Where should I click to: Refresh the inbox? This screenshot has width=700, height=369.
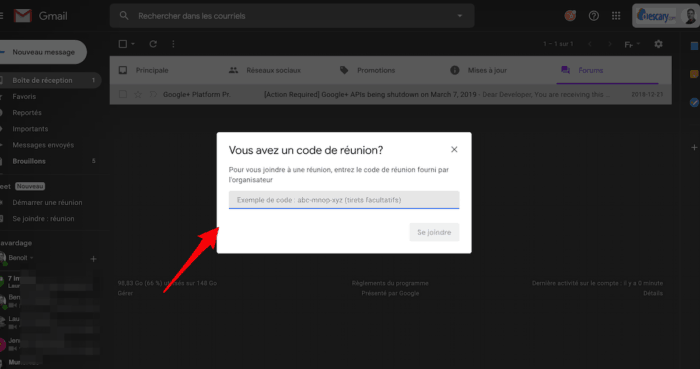tap(153, 44)
